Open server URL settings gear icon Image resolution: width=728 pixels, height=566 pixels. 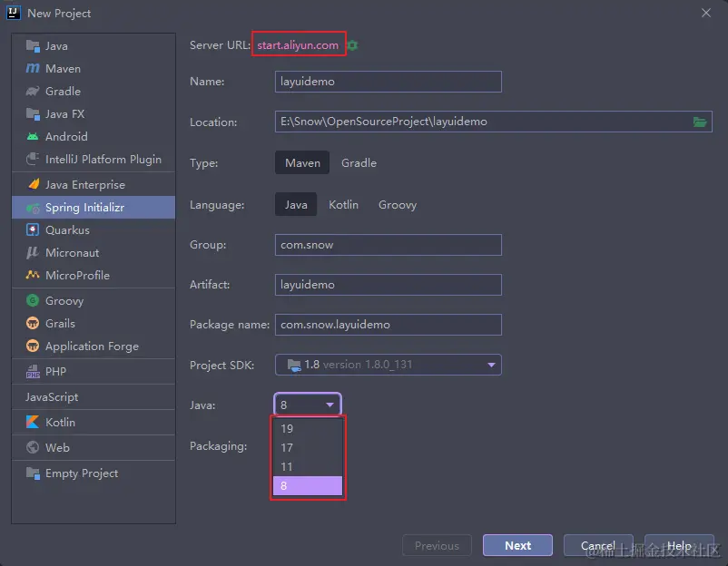pos(353,45)
